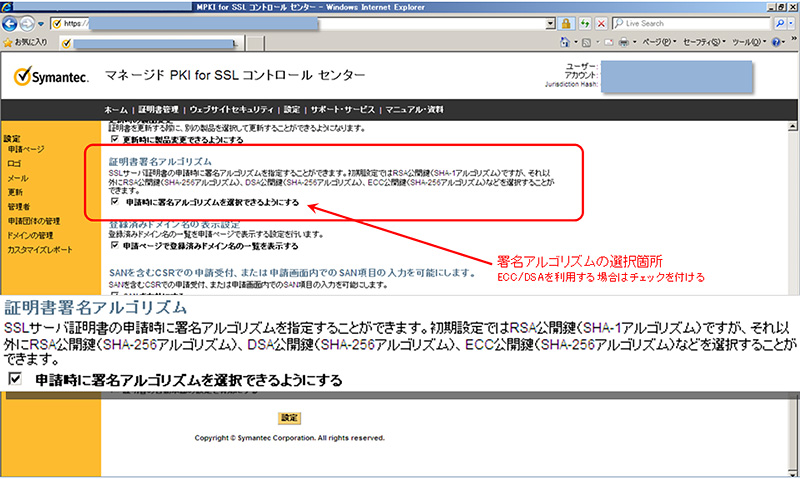Go to ホーム in navigation bar
Viewport: 800px width, 479px height.
pos(116,110)
